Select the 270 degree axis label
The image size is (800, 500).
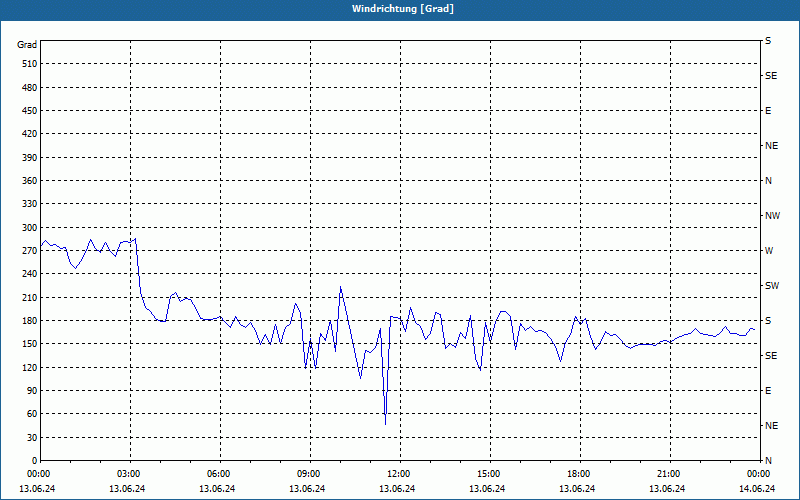pyautogui.click(x=30, y=251)
